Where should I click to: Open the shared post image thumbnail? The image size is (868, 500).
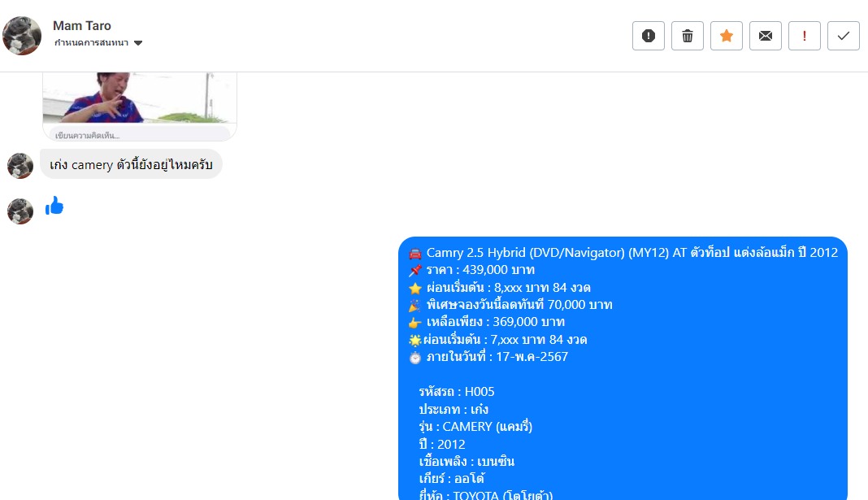(x=140, y=98)
